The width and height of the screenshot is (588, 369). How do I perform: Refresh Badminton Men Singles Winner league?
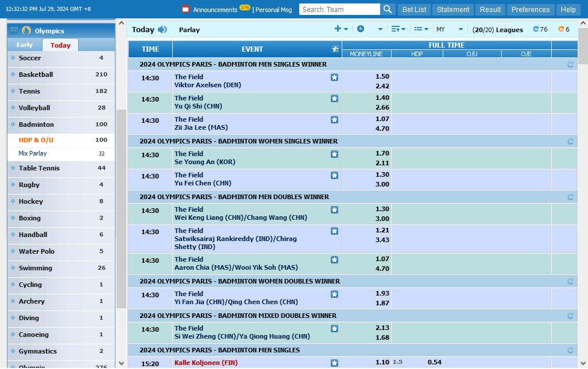point(570,65)
